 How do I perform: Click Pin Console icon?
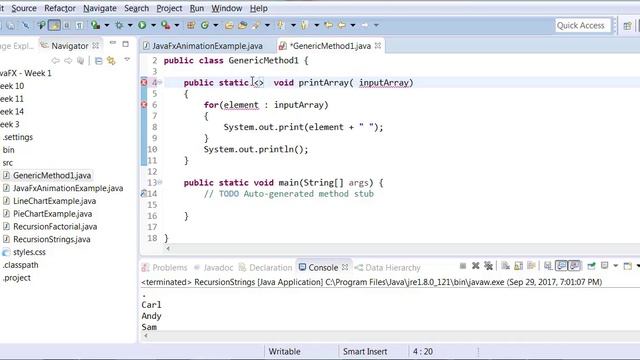pyautogui.click(x=591, y=266)
